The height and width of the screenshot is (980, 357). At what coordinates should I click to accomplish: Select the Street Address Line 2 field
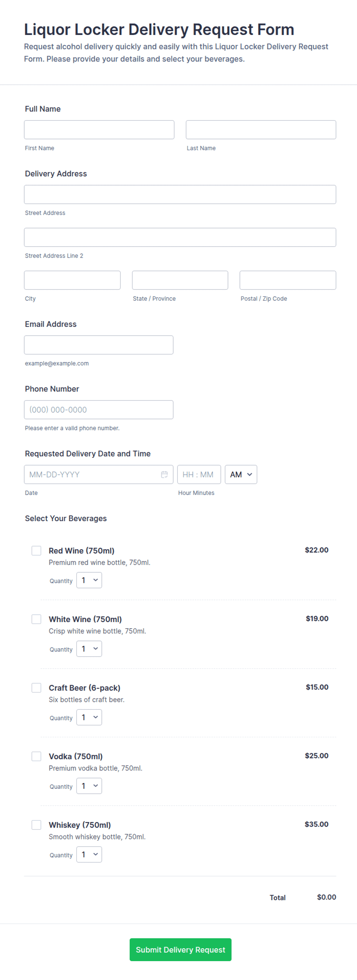click(x=180, y=237)
